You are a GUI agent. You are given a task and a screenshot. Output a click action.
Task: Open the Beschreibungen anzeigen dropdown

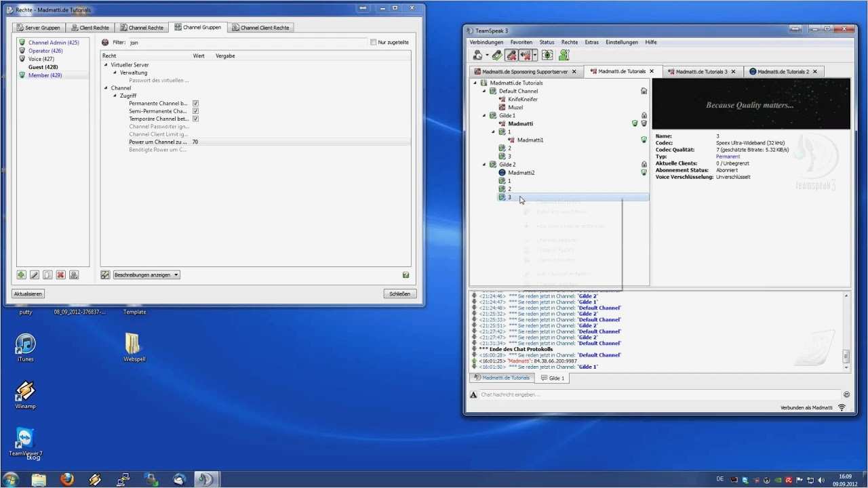click(146, 275)
